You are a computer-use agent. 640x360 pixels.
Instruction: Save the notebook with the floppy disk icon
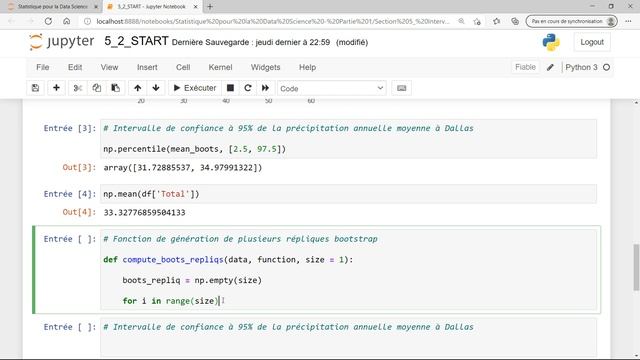[36, 88]
